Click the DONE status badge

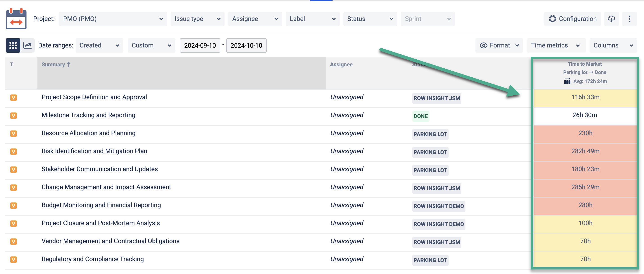tap(420, 116)
